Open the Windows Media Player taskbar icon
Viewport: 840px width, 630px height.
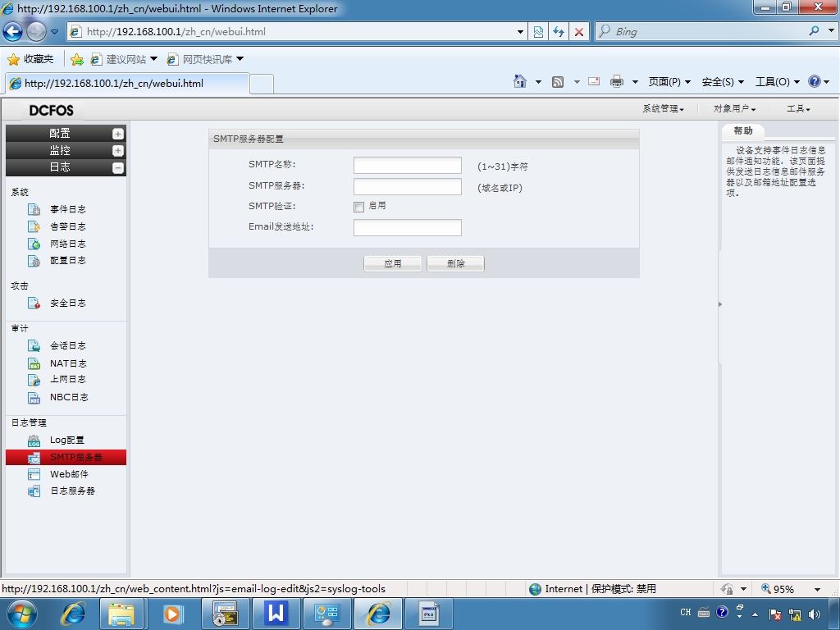(172, 614)
